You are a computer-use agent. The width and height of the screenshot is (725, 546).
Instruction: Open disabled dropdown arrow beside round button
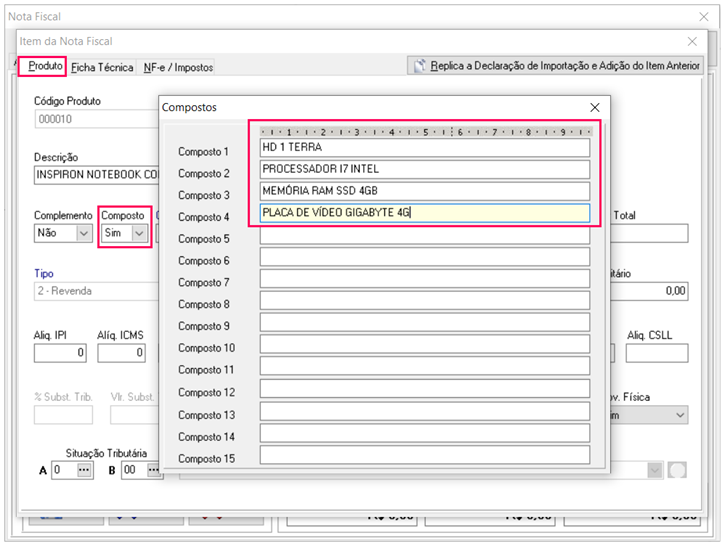[655, 469]
